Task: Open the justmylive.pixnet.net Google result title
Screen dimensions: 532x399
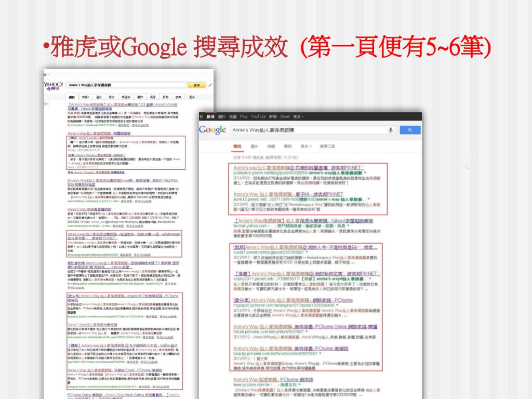Action: tap(299, 168)
